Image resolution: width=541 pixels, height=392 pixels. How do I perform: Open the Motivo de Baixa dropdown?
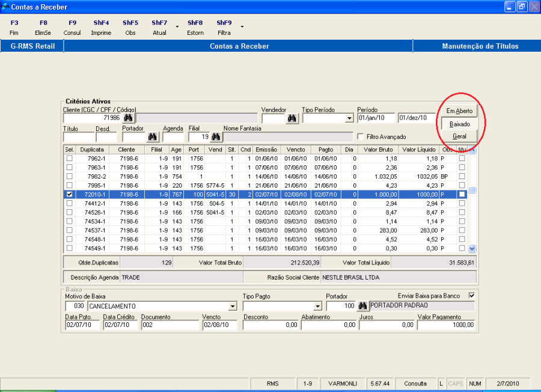(233, 306)
